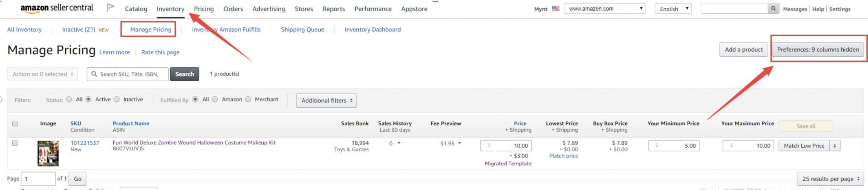Expand Additional filters dropdown
The image size is (868, 190).
326,100
